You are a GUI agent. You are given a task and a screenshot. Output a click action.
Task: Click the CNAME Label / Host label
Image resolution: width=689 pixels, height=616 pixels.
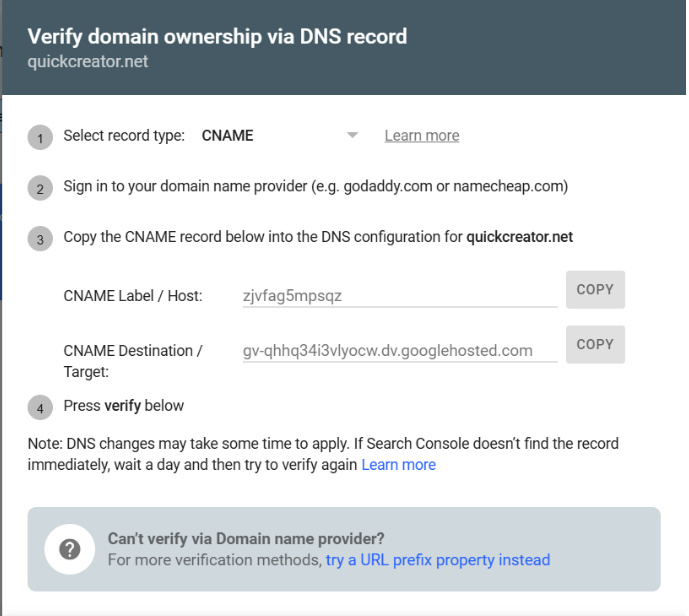point(133,296)
